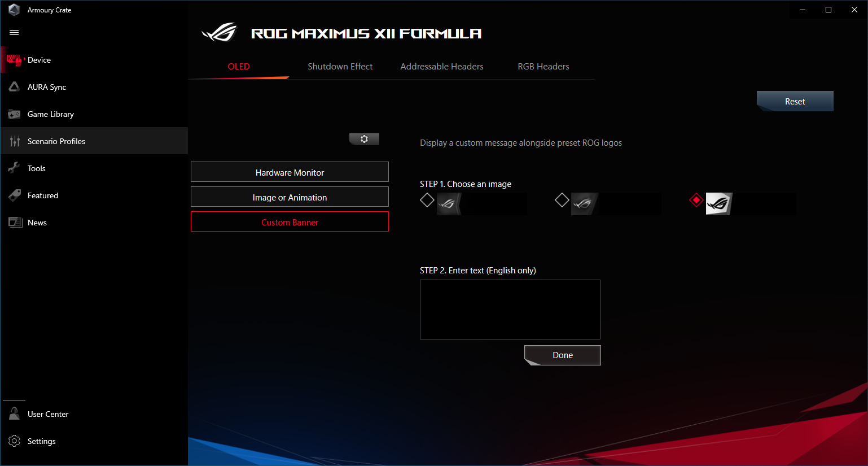The width and height of the screenshot is (868, 466).
Task: Open the Tools section
Action: click(94, 168)
